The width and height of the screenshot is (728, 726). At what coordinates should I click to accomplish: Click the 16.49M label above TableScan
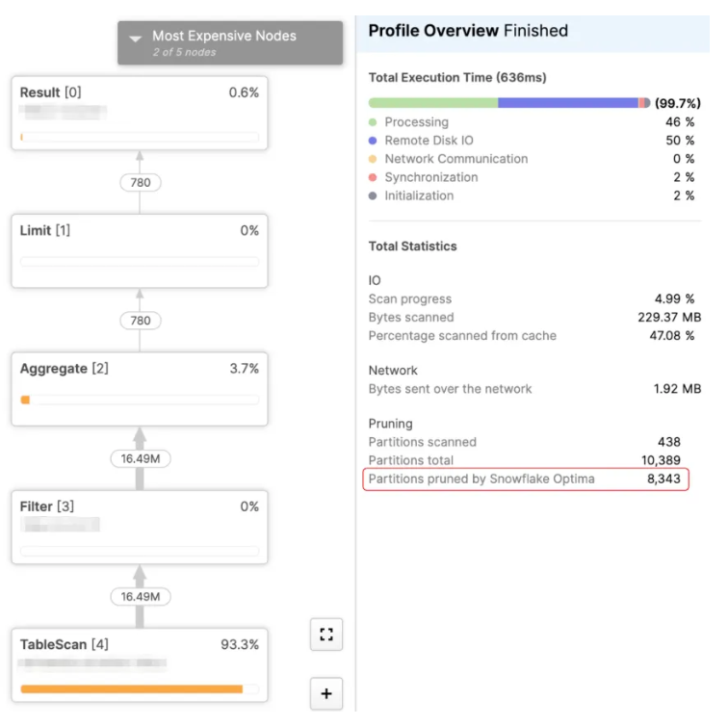(x=140, y=597)
